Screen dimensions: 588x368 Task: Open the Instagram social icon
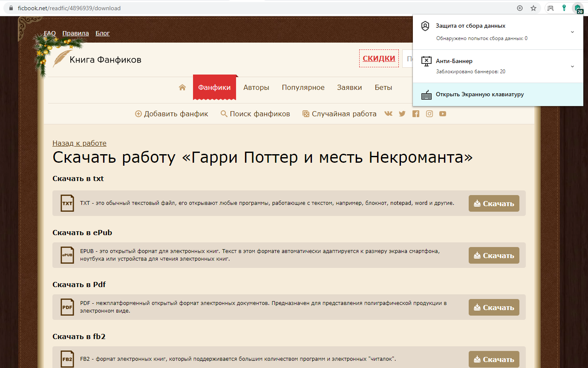tap(429, 114)
